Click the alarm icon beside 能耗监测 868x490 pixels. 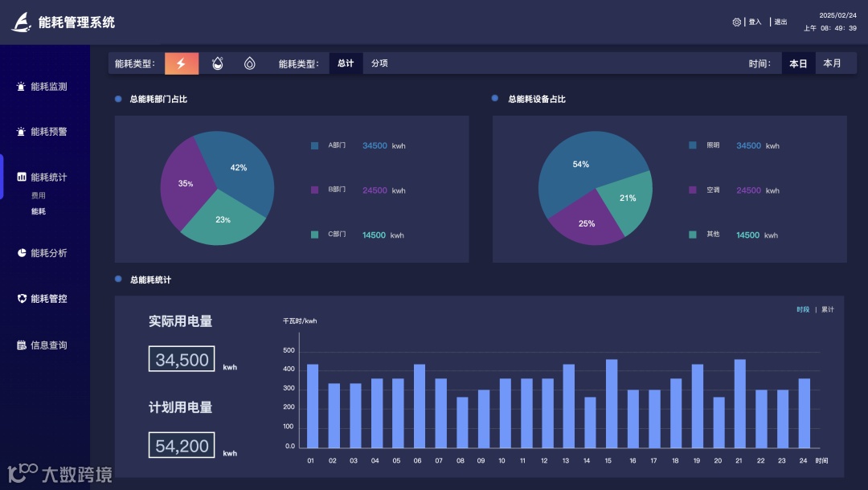coord(21,86)
